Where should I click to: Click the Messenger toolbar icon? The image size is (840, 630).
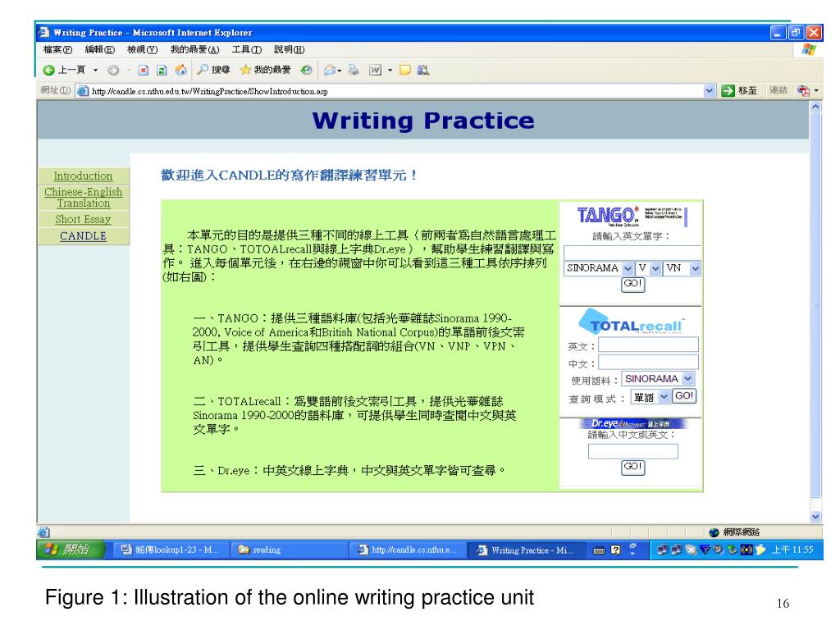(423, 71)
